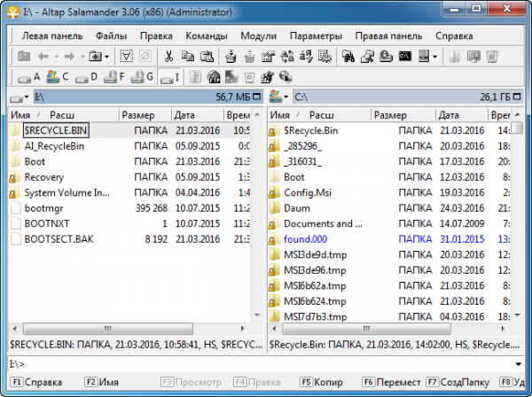Viewport: 532px width, 397px height.
Task: Click the right panel horizontal scrollbar thumb
Action: (366, 329)
